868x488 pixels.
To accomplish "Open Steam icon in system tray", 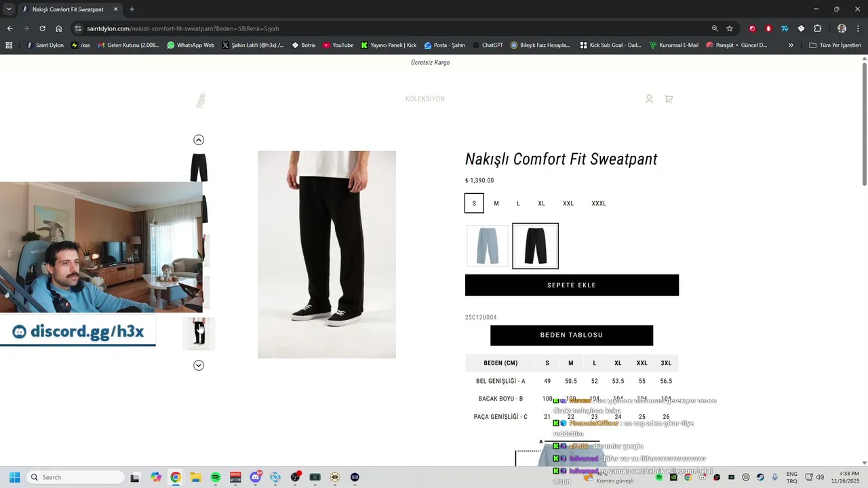I will pyautogui.click(x=760, y=477).
